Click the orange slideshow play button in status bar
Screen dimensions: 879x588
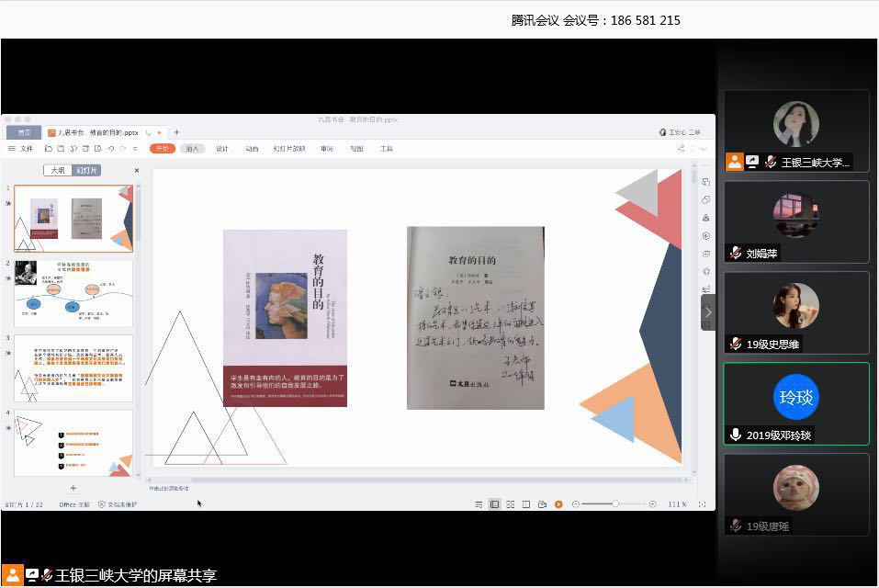[558, 504]
